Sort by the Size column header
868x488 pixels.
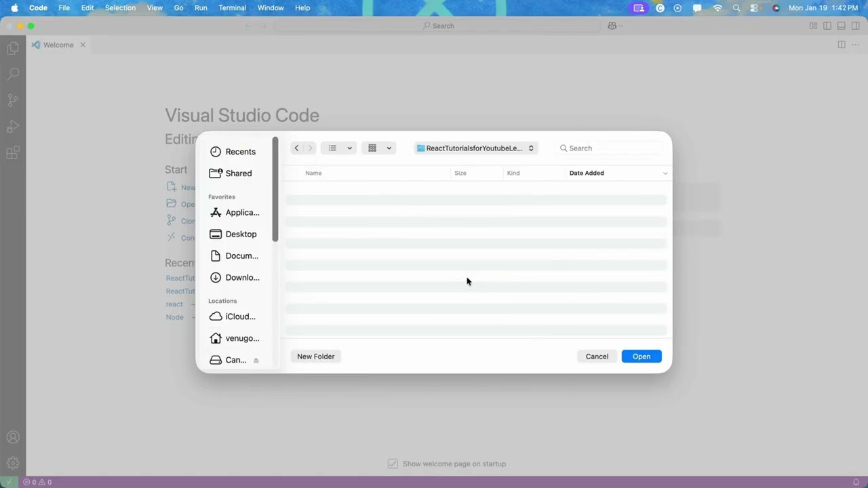coord(460,173)
